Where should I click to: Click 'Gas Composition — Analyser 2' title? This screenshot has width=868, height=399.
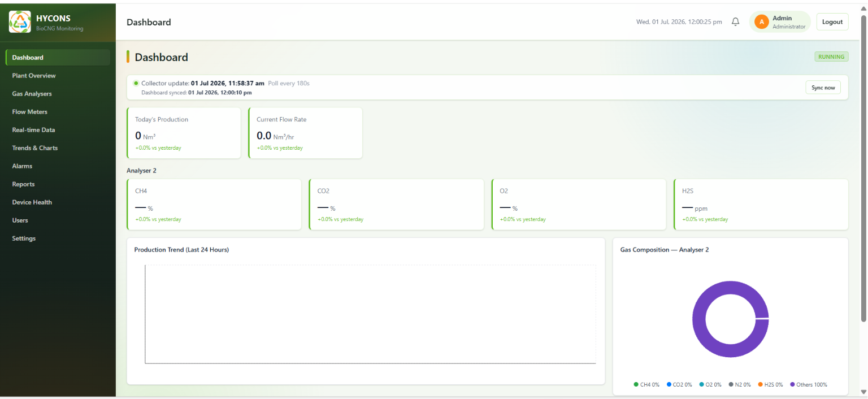point(665,249)
